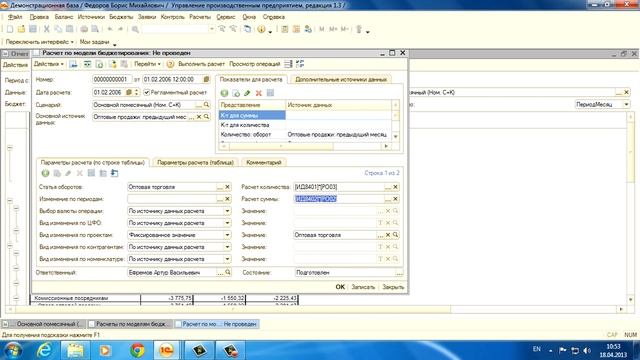
Task: Click scroll-down arrow of indicators table
Action: click(395, 136)
